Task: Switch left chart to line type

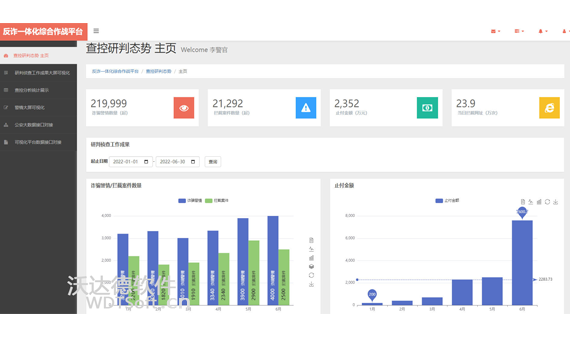Action: point(311,249)
